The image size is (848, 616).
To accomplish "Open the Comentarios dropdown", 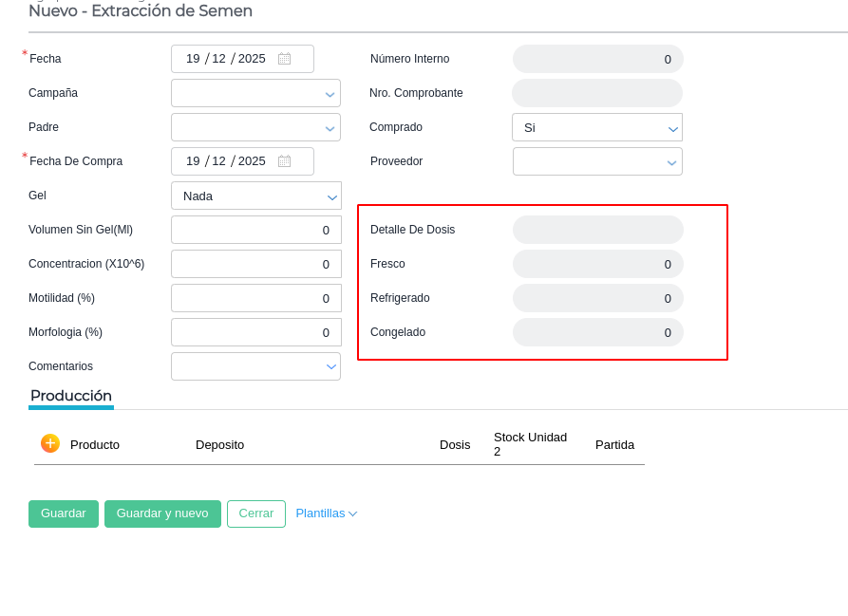I will pos(255,366).
